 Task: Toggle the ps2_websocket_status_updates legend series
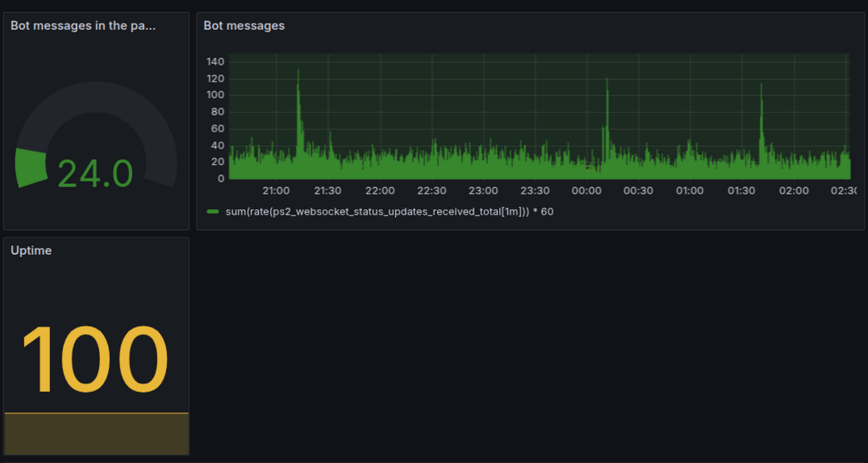[389, 212]
